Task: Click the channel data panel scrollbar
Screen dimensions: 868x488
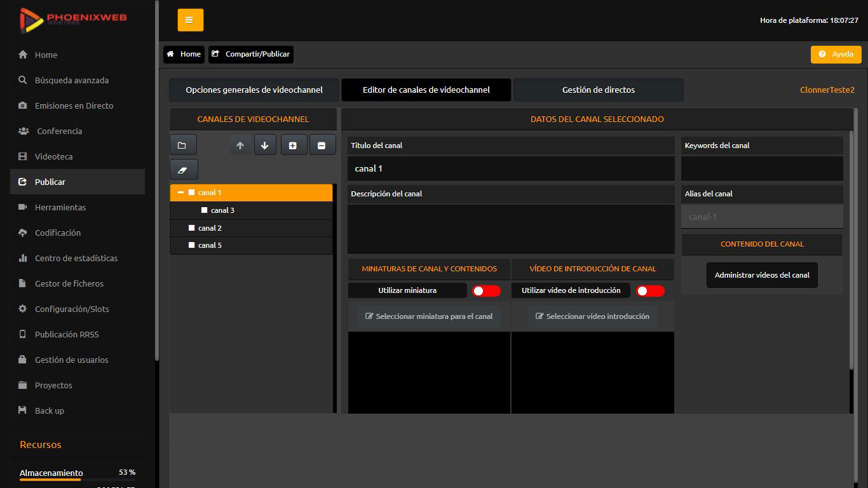Action: (x=851, y=249)
